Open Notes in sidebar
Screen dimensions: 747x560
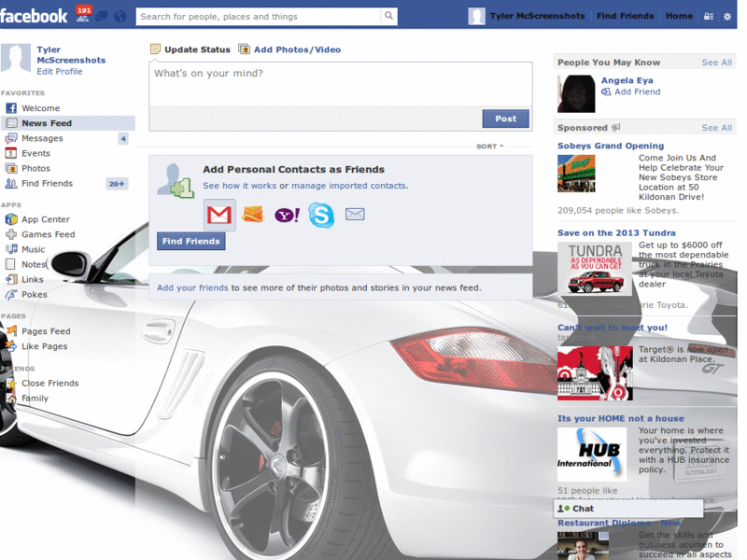click(x=34, y=264)
